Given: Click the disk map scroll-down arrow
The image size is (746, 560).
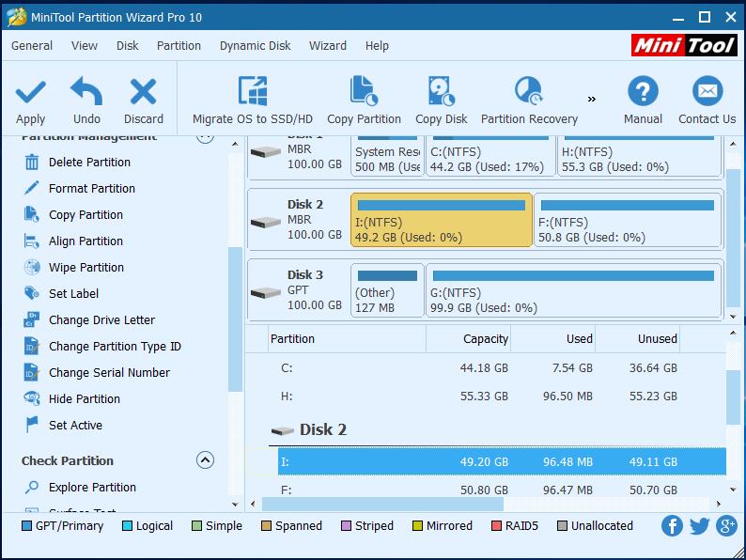Looking at the screenshot, I should click(x=733, y=317).
